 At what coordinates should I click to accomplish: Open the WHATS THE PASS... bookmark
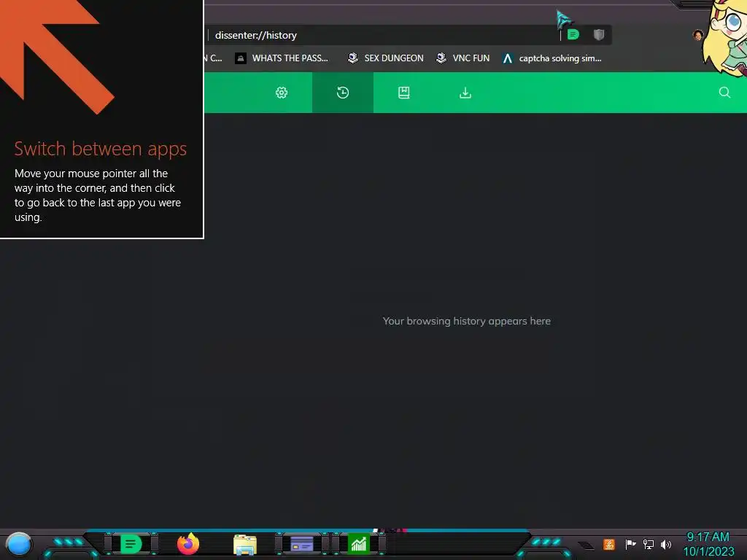282,58
